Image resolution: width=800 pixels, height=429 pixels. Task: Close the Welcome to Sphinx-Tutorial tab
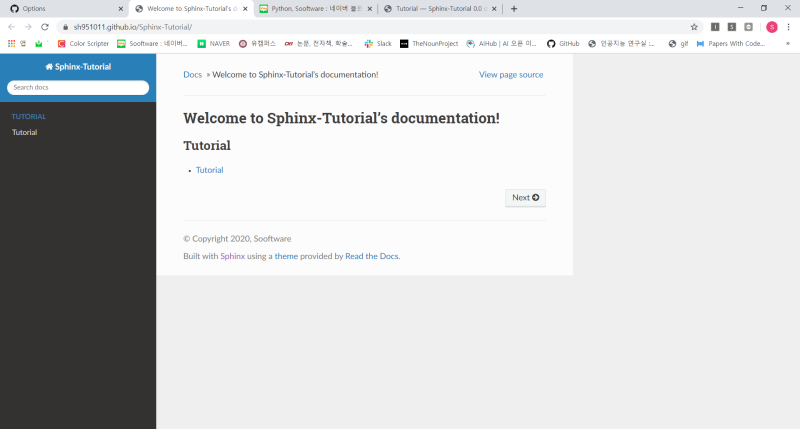click(x=245, y=9)
